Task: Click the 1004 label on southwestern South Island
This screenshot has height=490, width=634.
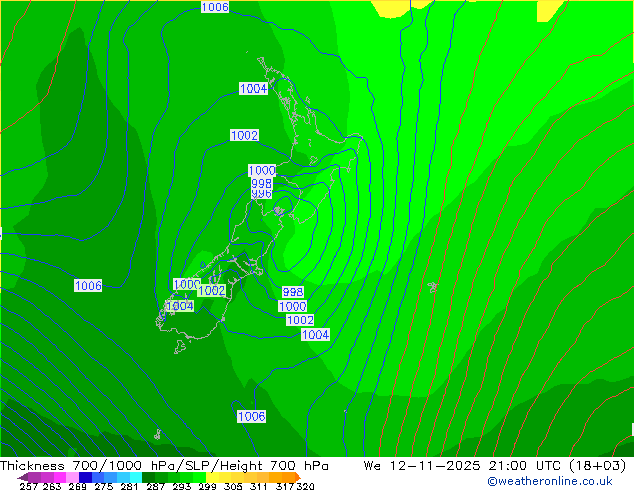Action: pos(180,306)
